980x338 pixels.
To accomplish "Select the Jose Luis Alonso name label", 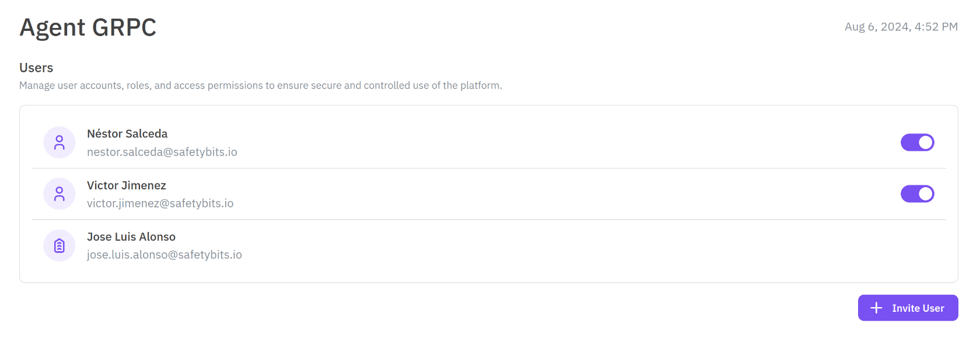I will pos(131,237).
